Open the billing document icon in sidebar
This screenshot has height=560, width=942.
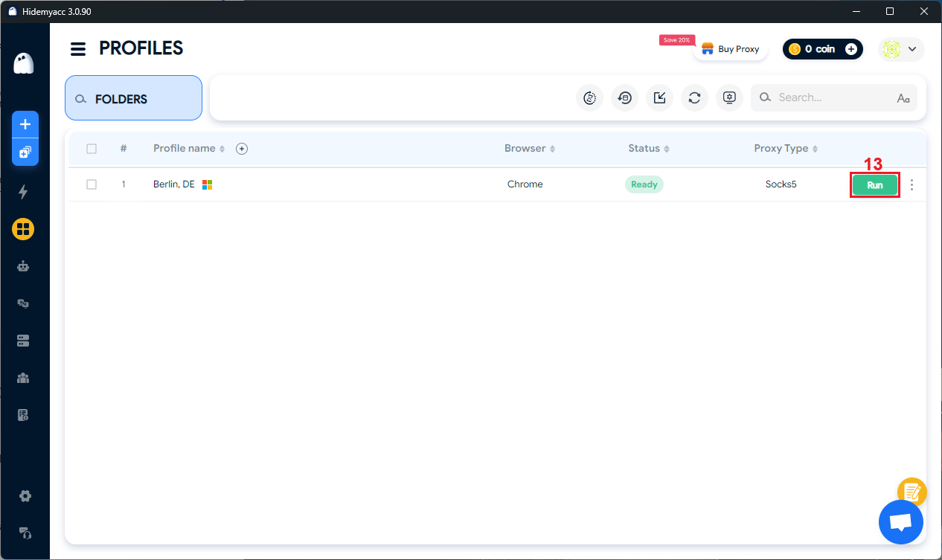tap(23, 415)
